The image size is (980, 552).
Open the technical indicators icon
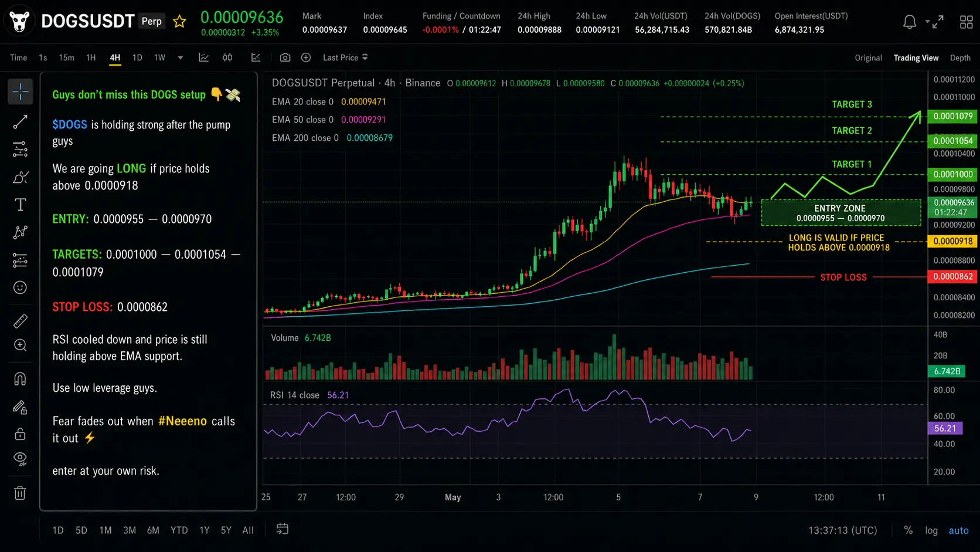tap(256, 57)
